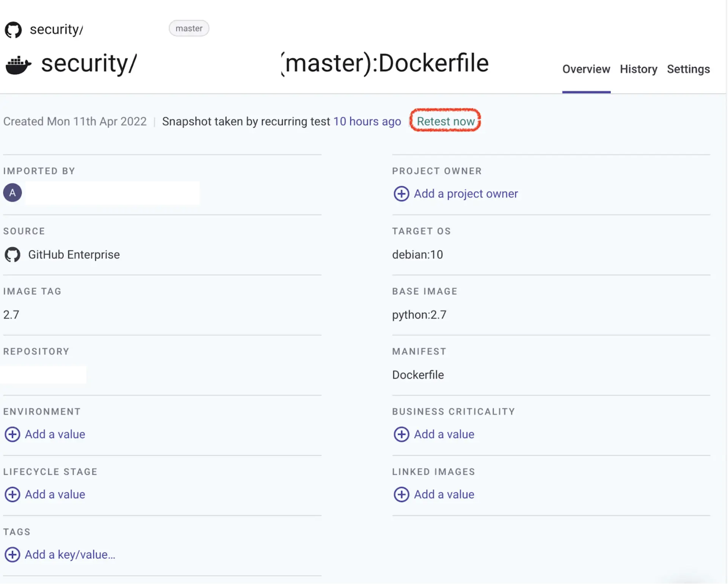Click the avatar with letter A
The width and height of the screenshot is (728, 584).
pyautogui.click(x=13, y=193)
